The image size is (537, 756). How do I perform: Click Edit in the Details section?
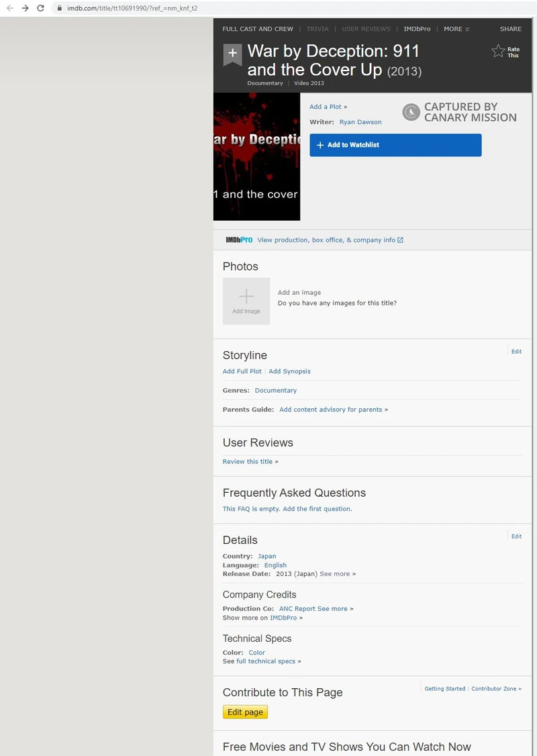point(516,536)
